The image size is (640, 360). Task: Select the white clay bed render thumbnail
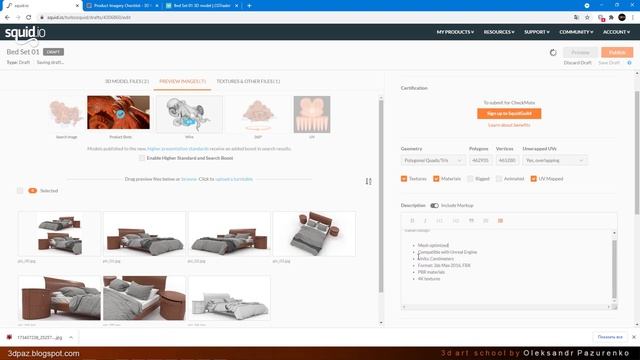[229, 298]
